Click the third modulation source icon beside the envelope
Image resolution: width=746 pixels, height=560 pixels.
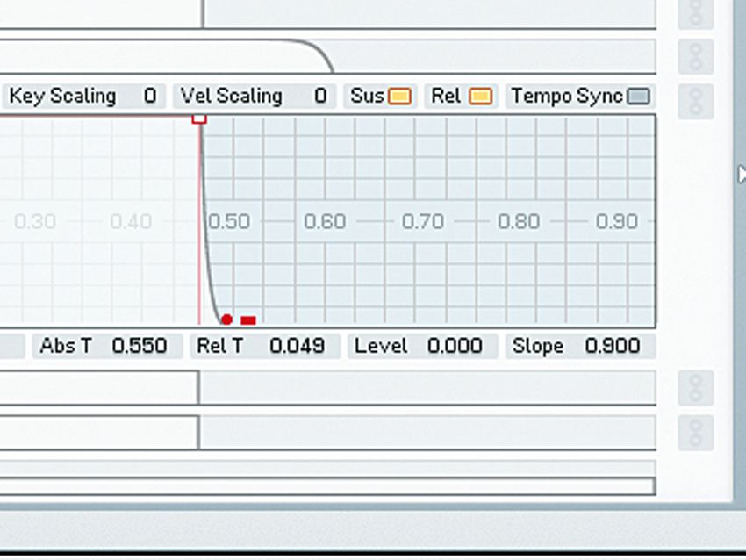[696, 101]
